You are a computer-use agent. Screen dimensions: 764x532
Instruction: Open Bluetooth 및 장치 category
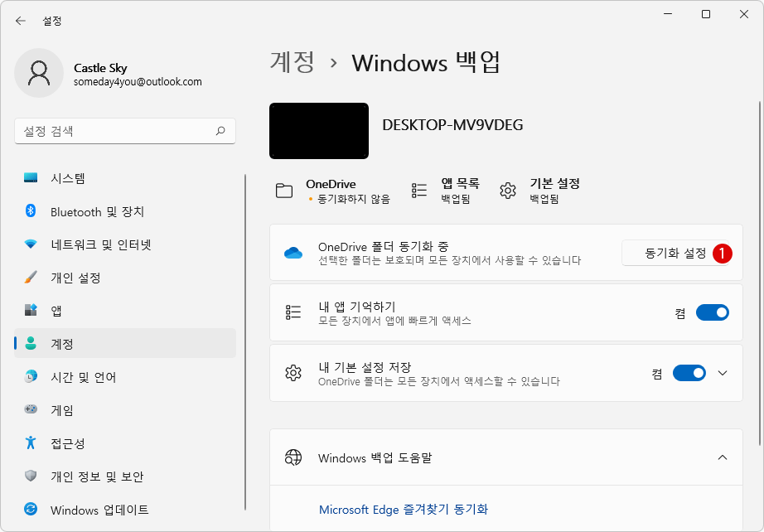click(125, 211)
